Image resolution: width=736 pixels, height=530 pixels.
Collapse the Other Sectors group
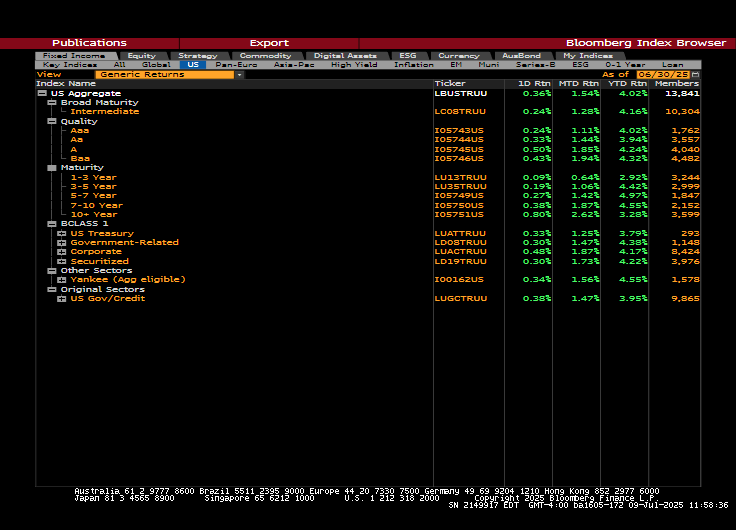pyautogui.click(x=52, y=271)
